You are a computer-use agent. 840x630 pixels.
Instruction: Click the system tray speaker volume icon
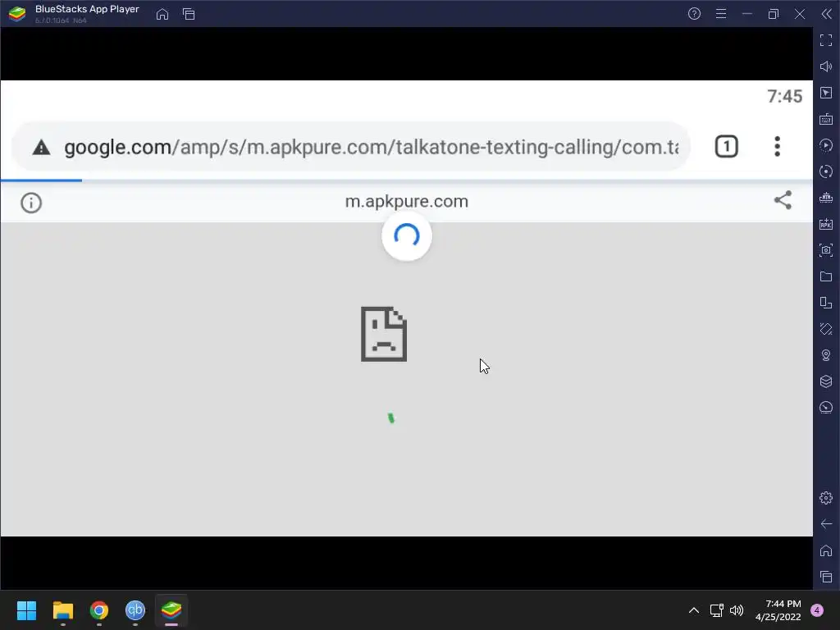pos(737,610)
